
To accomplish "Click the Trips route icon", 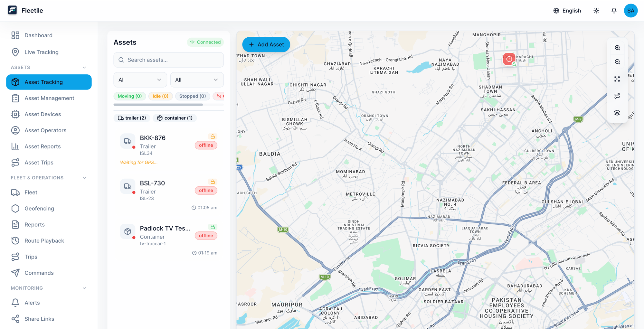I will point(15,257).
